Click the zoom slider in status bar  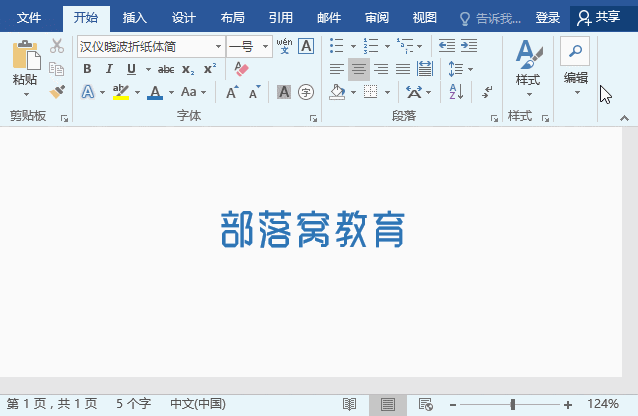point(513,404)
